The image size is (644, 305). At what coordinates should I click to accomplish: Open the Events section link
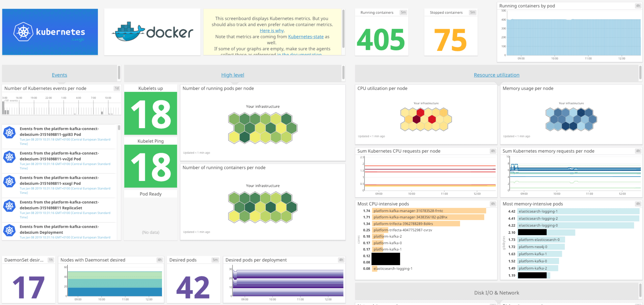[60, 75]
